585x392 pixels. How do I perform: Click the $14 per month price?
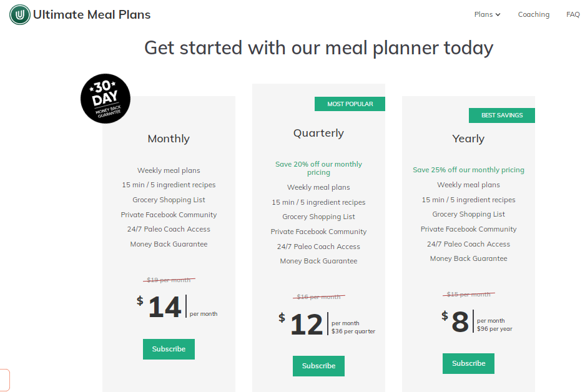[x=165, y=307]
